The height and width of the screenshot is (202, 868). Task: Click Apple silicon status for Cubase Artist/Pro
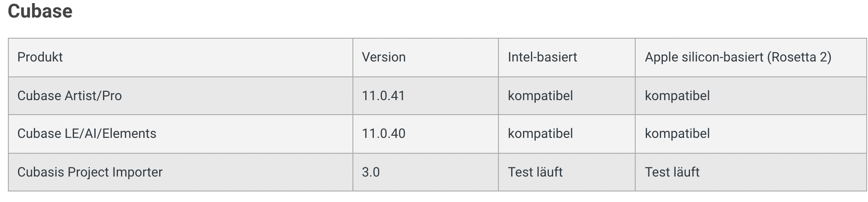click(x=677, y=96)
